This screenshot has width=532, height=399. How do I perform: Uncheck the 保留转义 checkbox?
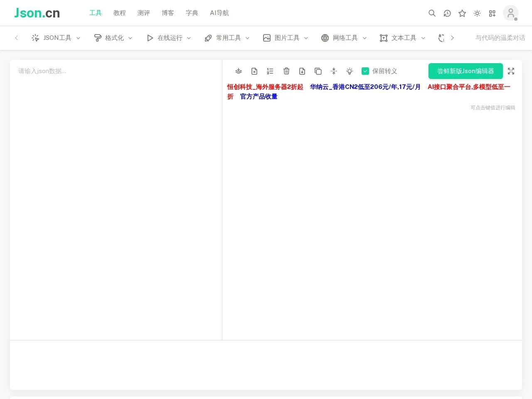[365, 71]
